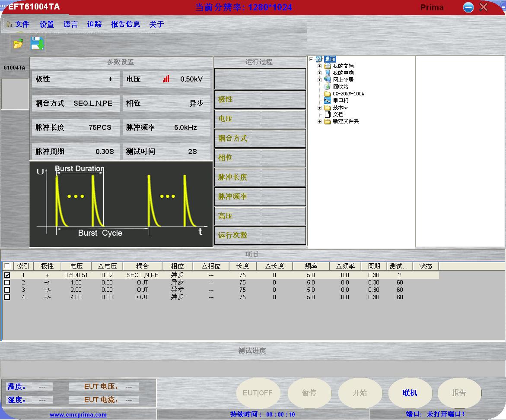This screenshot has width=506, height=420.
Task: Uncheck the checkbox for test row 1
Action: point(7,275)
